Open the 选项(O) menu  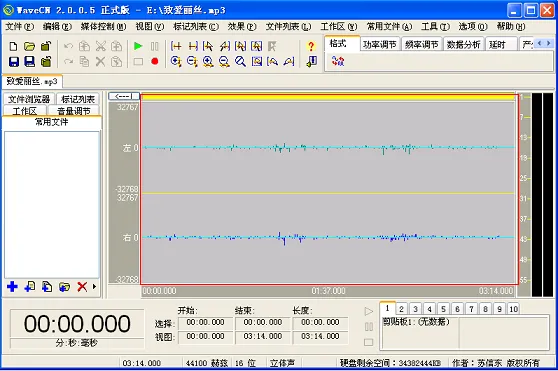click(473, 26)
